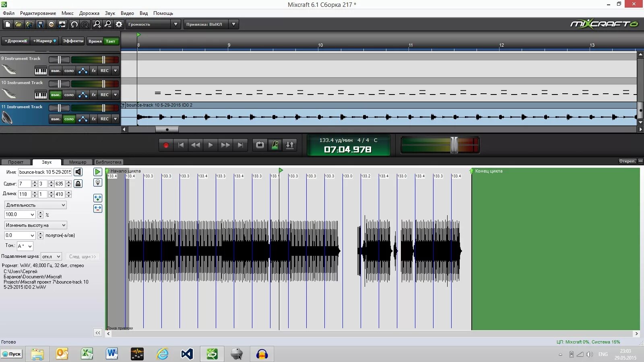This screenshot has height=362, width=644.
Task: Play the sound clip in the Sound tab
Action: 97,172
